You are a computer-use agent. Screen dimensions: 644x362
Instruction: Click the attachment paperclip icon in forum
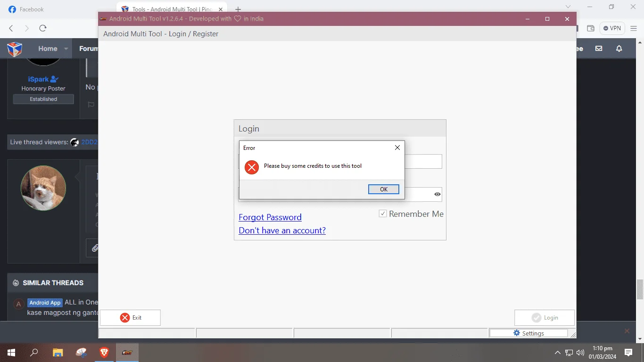click(x=94, y=248)
